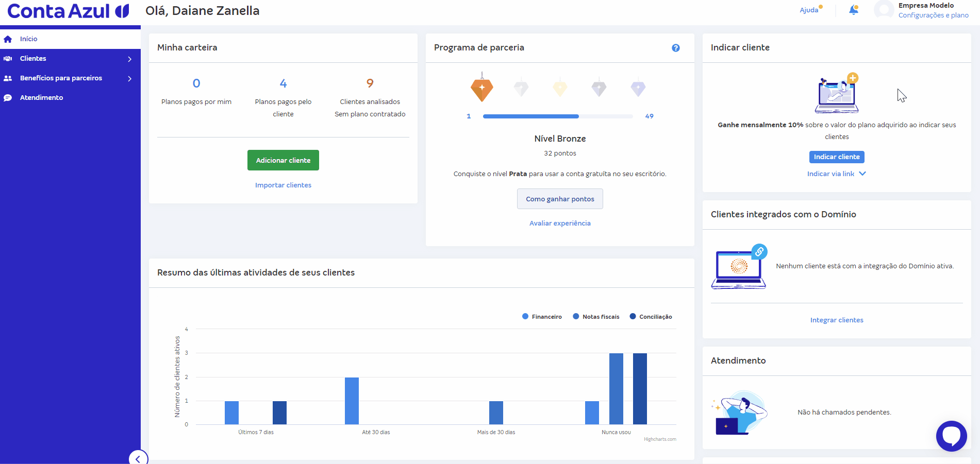980x464 pixels.
Task: Open the floating chat support bubble
Action: point(952,436)
